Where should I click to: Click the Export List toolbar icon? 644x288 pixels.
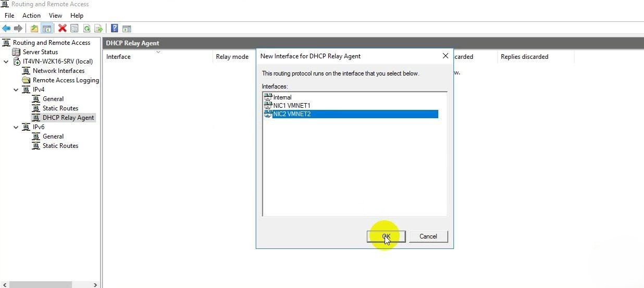click(98, 28)
